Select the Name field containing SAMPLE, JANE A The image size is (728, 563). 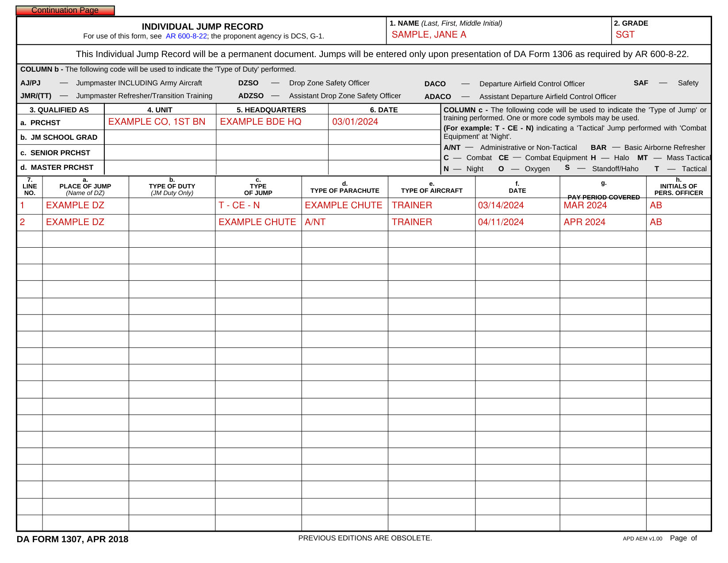tap(498, 34)
